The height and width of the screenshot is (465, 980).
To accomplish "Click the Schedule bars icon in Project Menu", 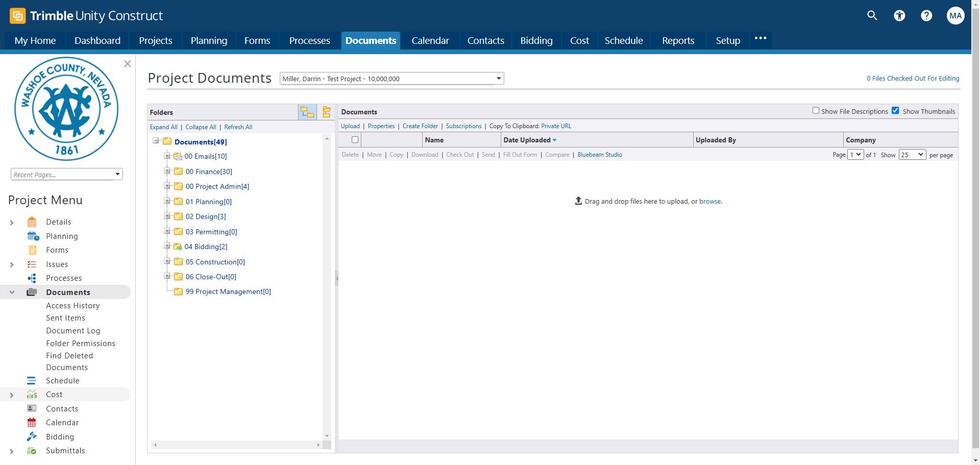I will click(32, 381).
